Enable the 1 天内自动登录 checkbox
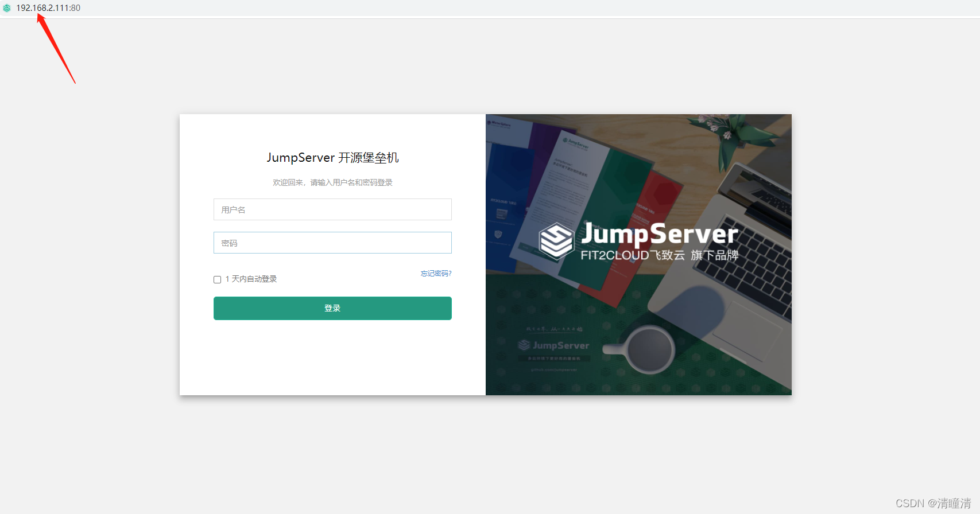 tap(217, 279)
